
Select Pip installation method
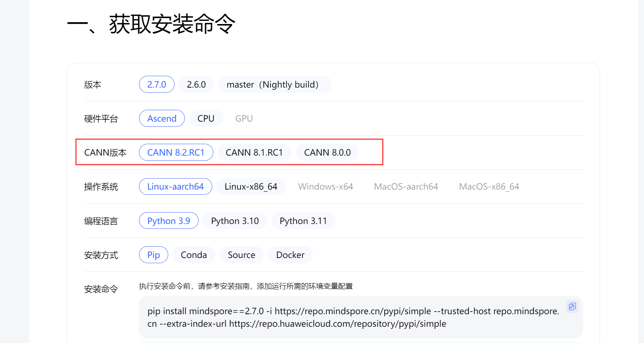[153, 255]
